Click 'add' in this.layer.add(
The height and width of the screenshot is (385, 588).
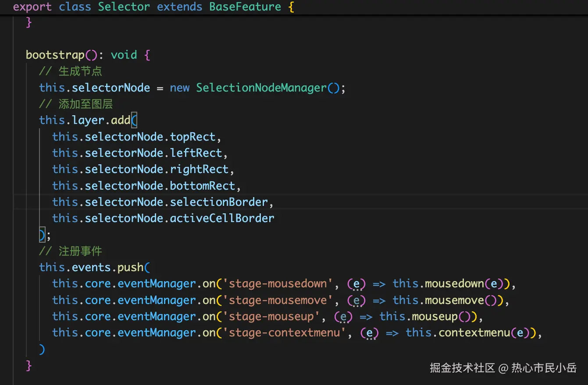point(121,120)
